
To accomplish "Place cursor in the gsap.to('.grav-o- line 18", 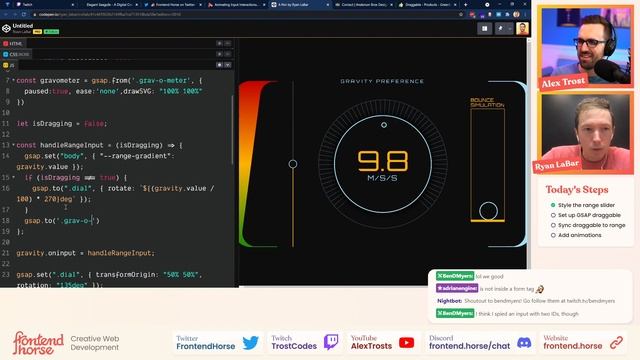I will tap(62, 220).
